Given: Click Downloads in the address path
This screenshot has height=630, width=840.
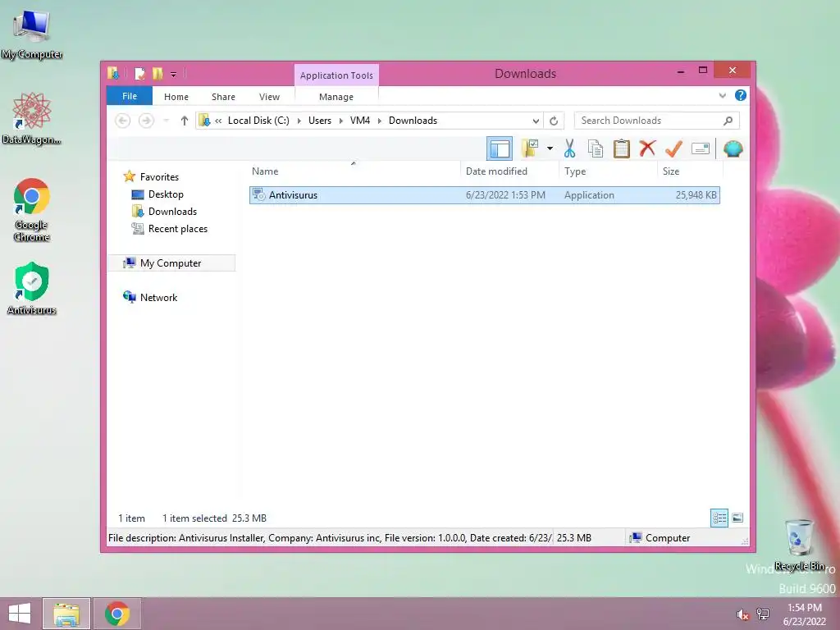Looking at the screenshot, I should point(413,121).
